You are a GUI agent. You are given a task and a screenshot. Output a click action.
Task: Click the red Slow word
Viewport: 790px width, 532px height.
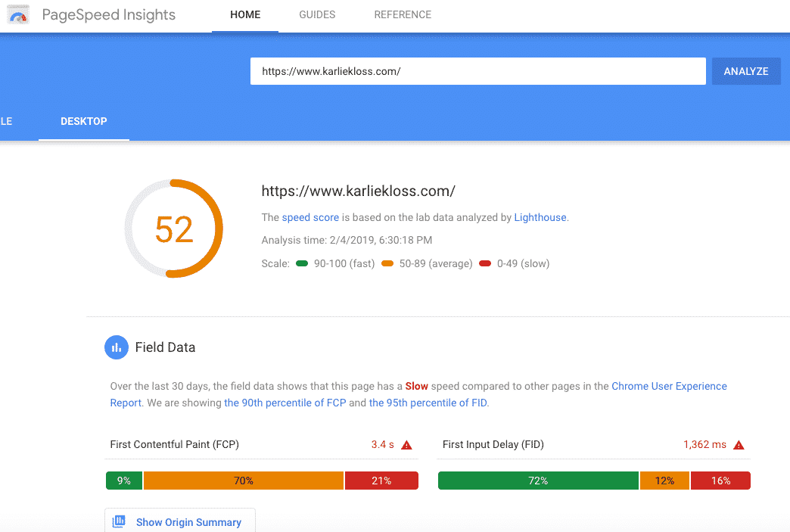pos(417,387)
